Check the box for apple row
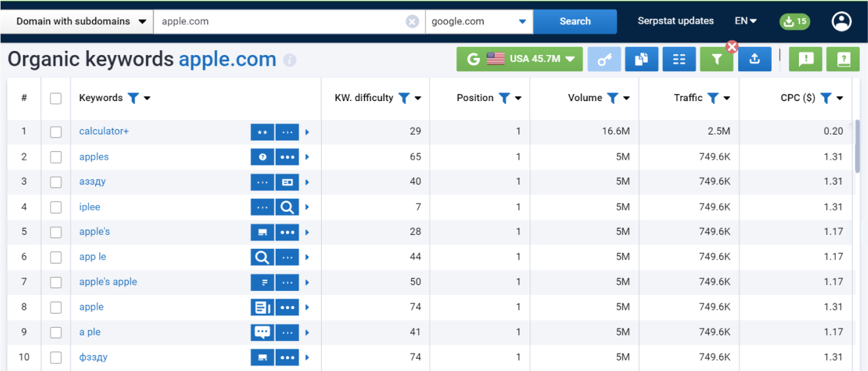Image resolution: width=868 pixels, height=371 pixels. point(56,308)
